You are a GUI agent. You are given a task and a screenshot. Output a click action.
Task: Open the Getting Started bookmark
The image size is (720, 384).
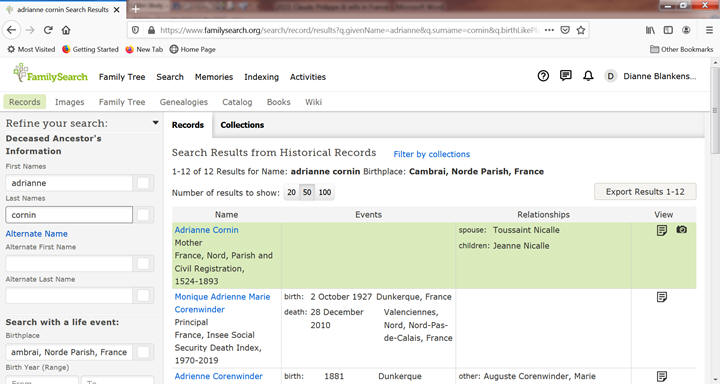[x=90, y=49]
